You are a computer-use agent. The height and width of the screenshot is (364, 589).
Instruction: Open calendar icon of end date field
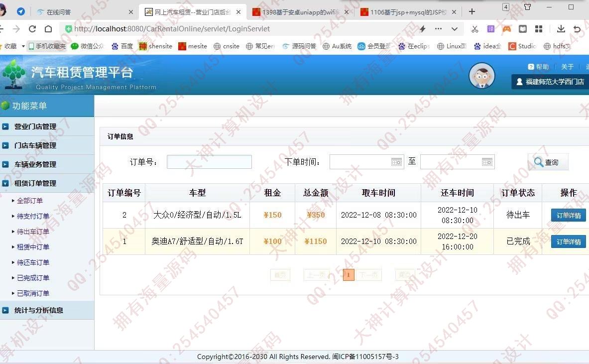[487, 162]
